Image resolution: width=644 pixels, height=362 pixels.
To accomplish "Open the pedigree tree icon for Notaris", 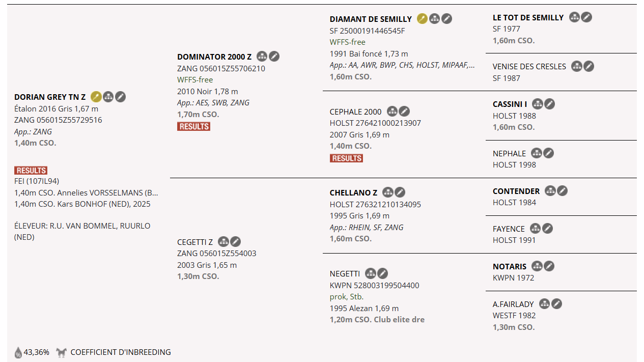I will [x=537, y=266].
